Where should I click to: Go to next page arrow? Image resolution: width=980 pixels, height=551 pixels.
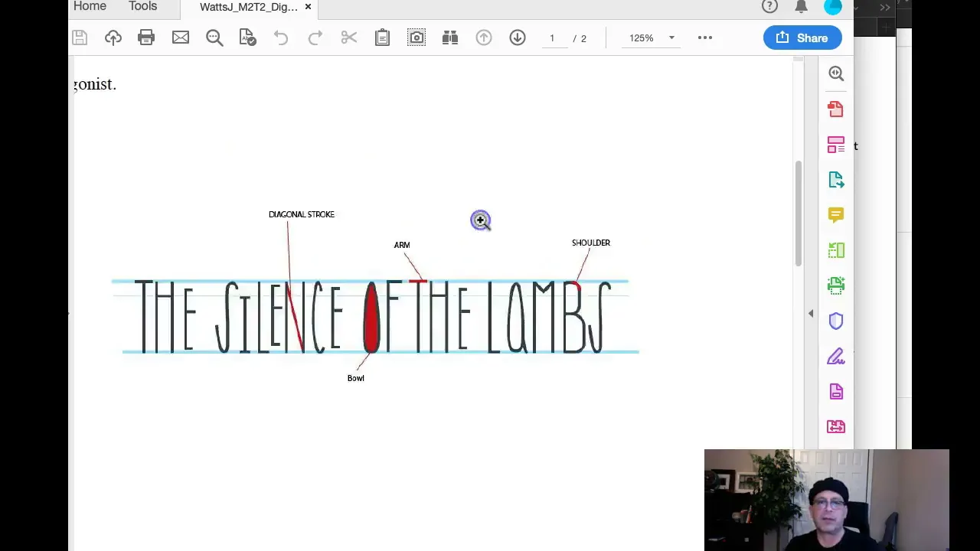pos(518,37)
